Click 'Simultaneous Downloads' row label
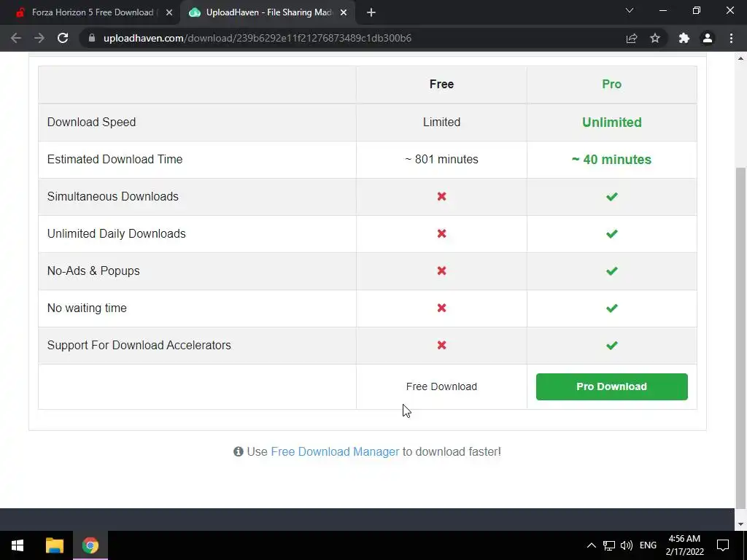 [x=113, y=196]
